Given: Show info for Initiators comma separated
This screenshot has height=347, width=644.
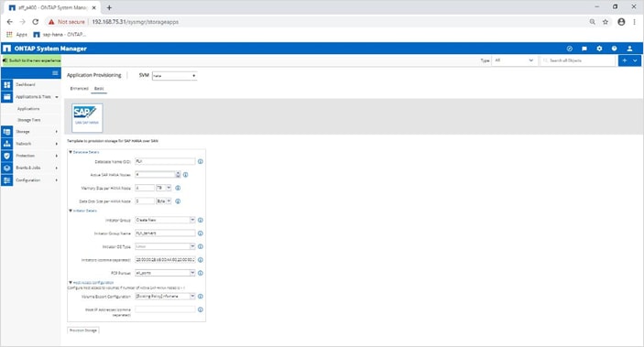Looking at the screenshot, I should (x=201, y=259).
